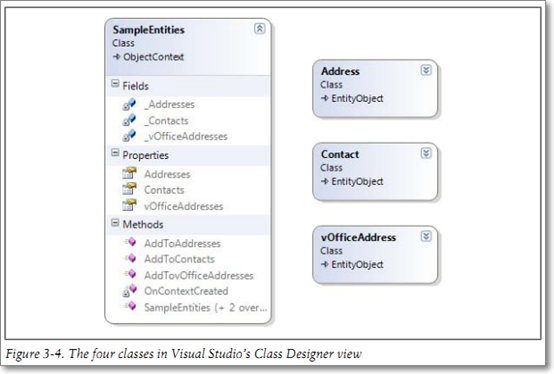Screen dimensions: 554x374
Task: Click the Fields section header label
Action: pos(135,86)
